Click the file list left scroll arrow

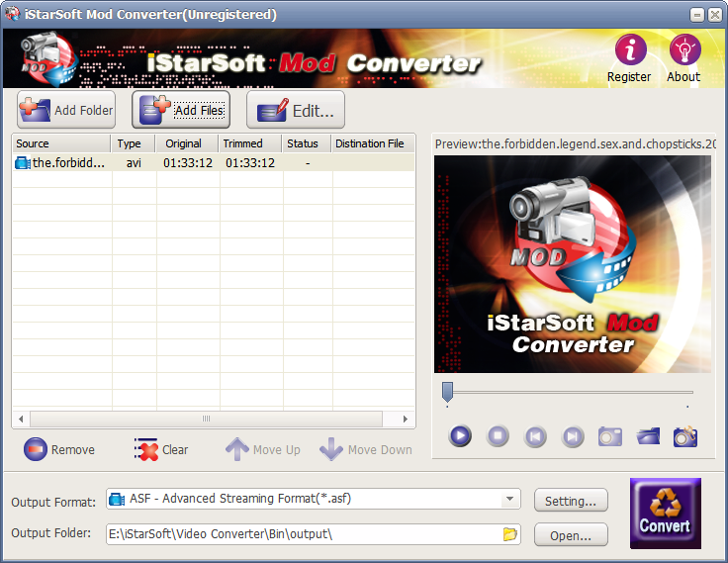click(21, 419)
